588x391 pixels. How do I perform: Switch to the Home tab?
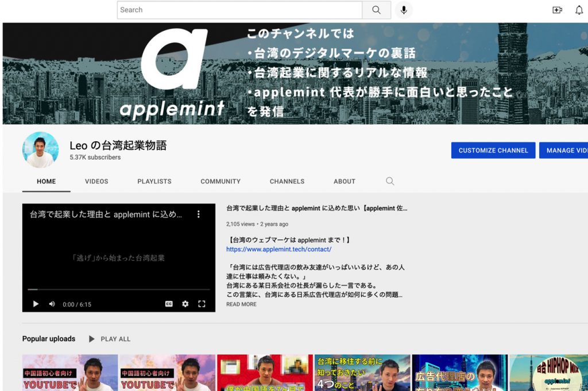tap(46, 181)
